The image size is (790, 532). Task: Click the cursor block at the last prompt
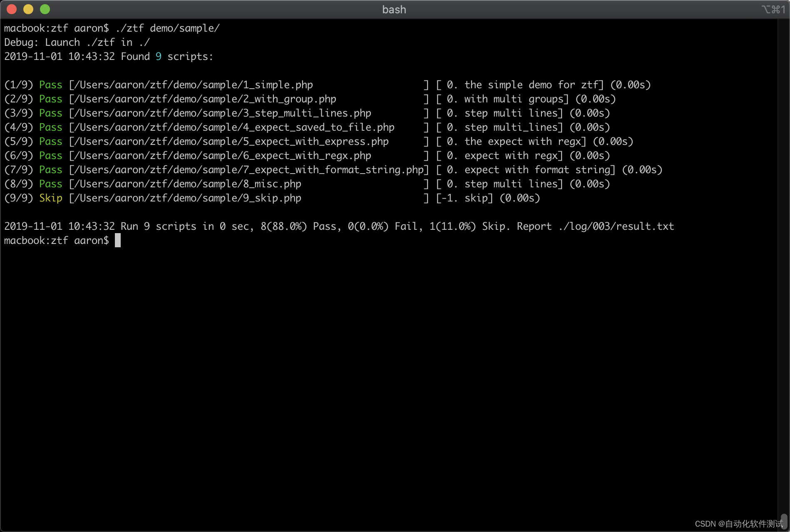(x=118, y=240)
